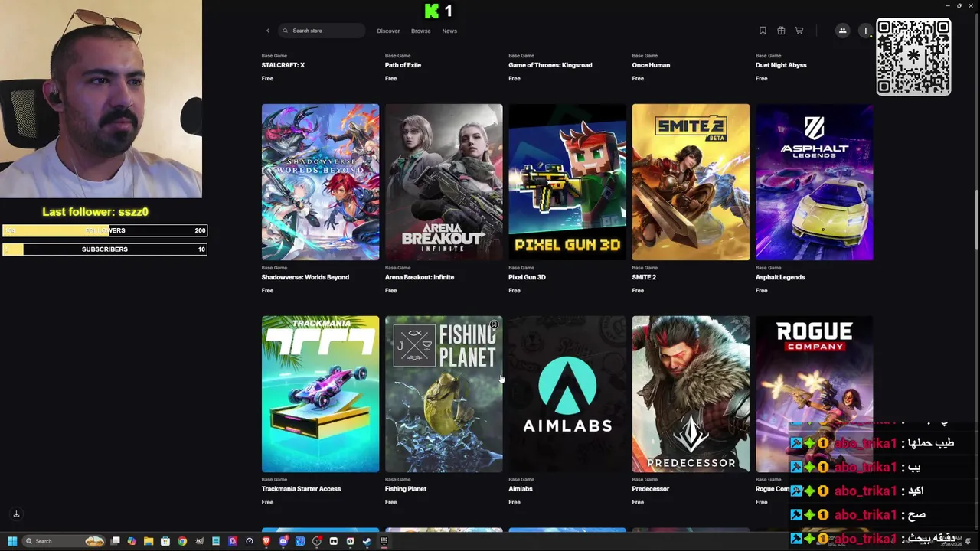Switch to the News tab

(x=449, y=31)
